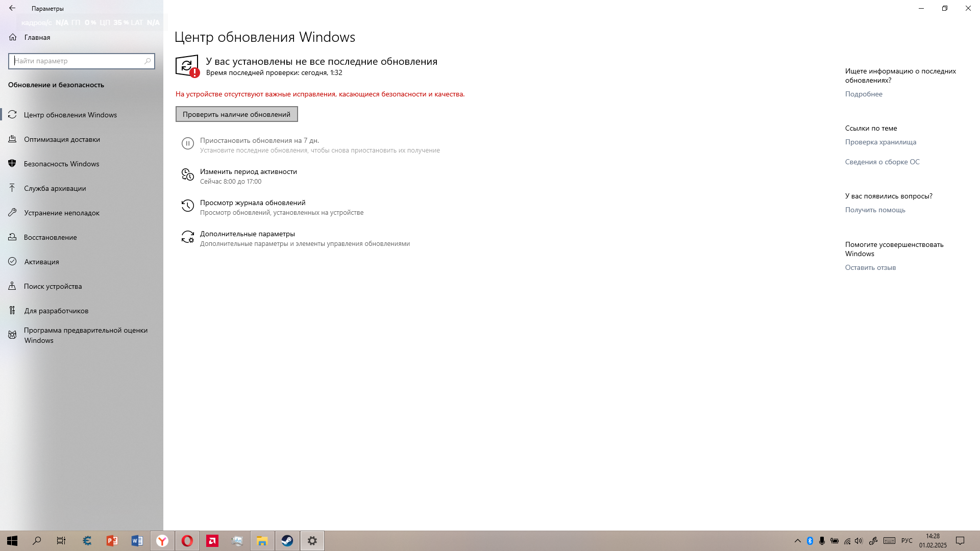Switch to Opera browser on taskbar
The height and width of the screenshot is (551, 980).
click(187, 541)
